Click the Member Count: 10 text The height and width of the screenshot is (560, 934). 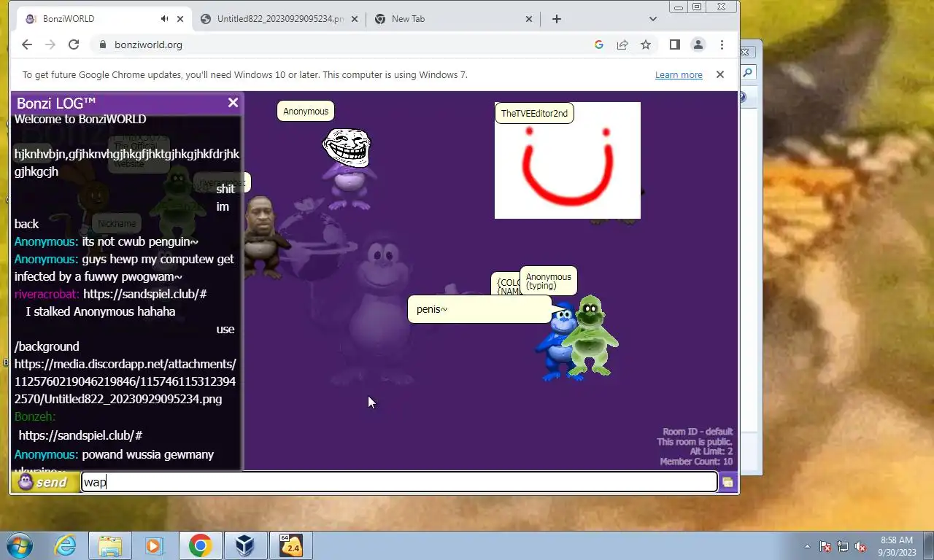click(696, 462)
